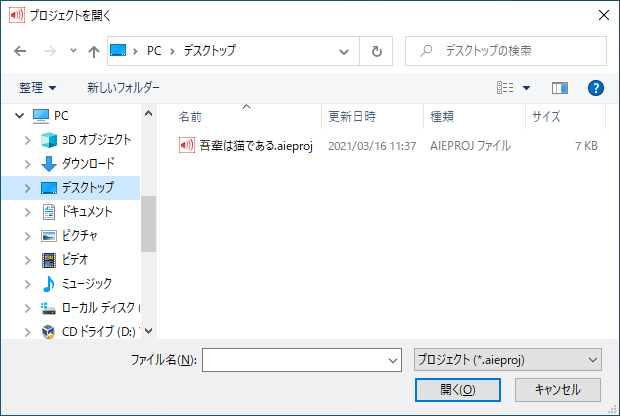Create a folder with 新しいフォルダー
The image size is (620, 416).
point(123,87)
